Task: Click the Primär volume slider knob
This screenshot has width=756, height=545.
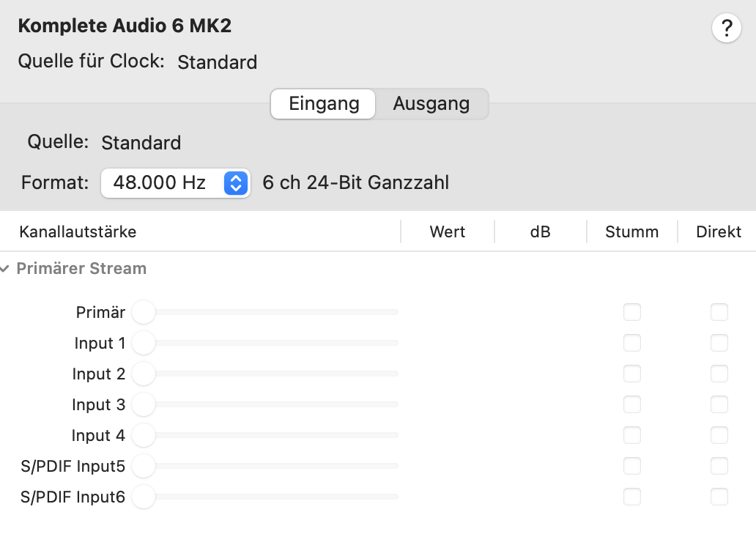Action: 144,312
